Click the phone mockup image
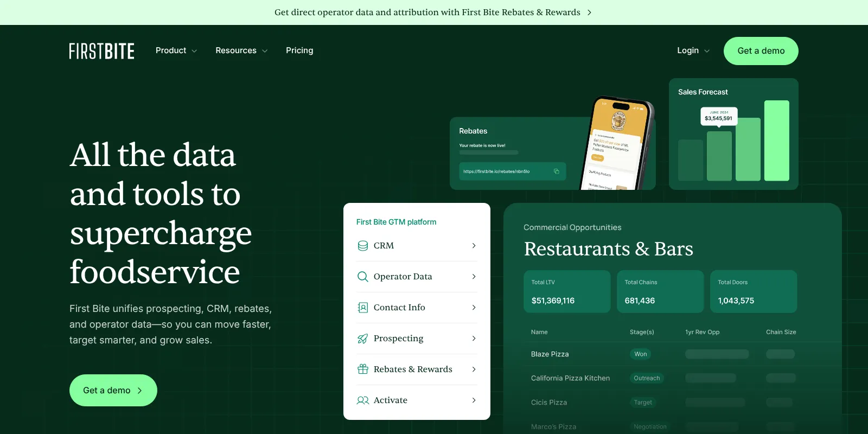 pyautogui.click(x=617, y=144)
